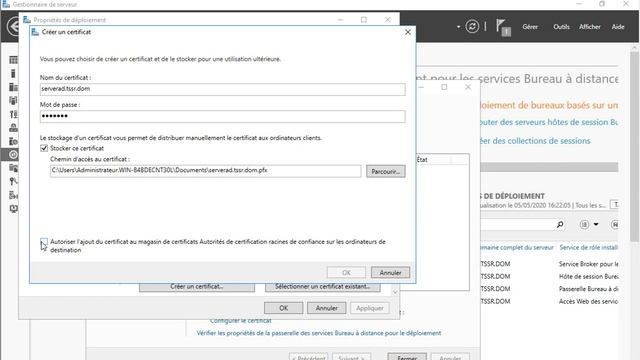
Task: Select the 'Accès Web des servic' row
Action: (549, 301)
